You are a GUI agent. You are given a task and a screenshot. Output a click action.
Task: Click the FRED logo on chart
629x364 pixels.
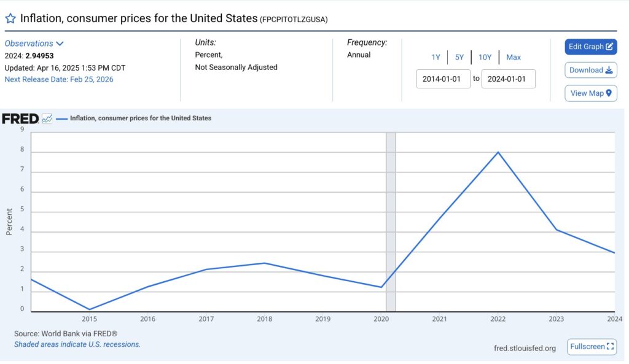coord(20,118)
